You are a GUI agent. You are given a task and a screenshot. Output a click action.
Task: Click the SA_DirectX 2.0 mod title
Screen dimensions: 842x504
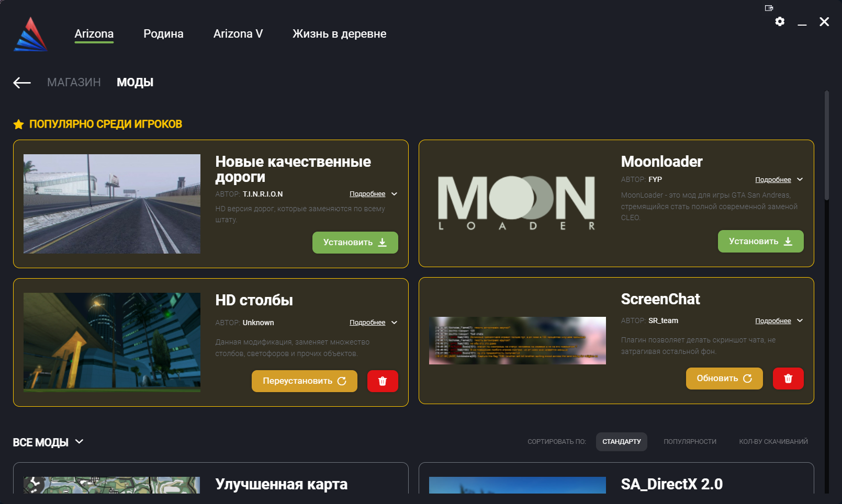(672, 484)
